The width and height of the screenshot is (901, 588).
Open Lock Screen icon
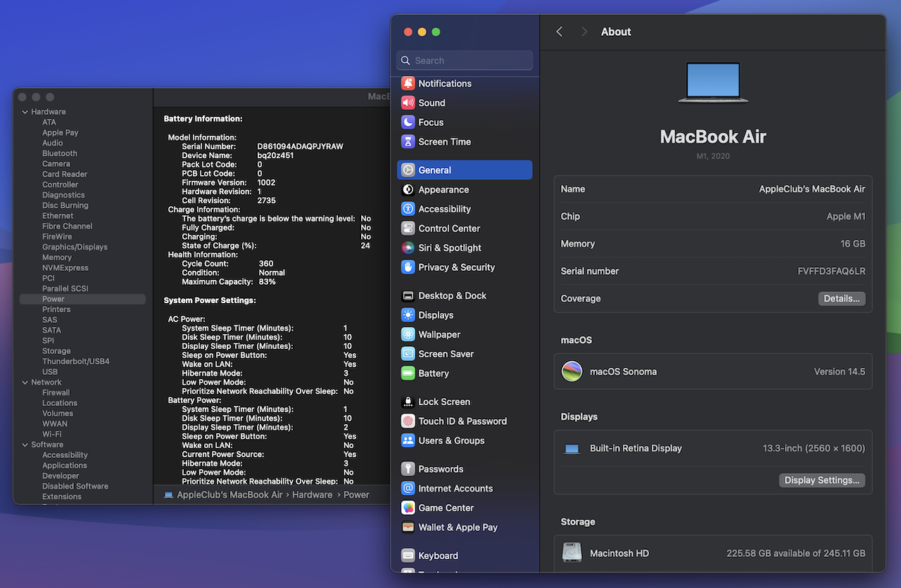click(x=408, y=402)
